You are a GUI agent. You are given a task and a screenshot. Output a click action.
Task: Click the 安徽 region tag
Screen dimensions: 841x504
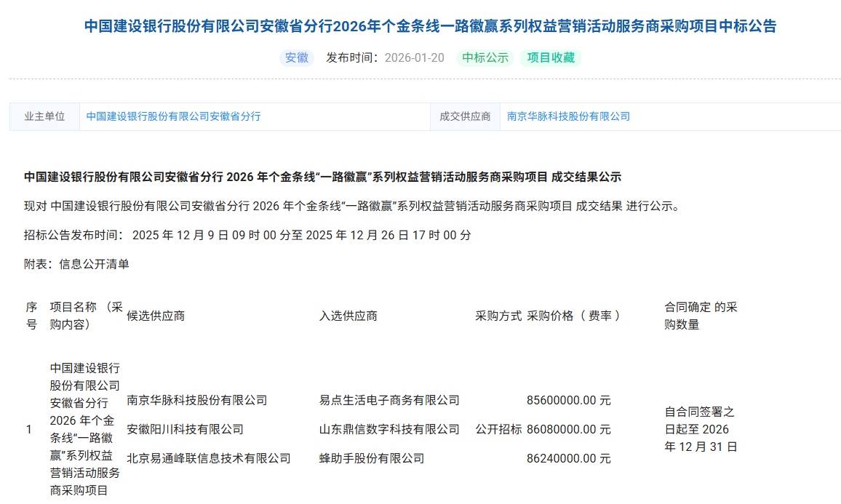297,58
